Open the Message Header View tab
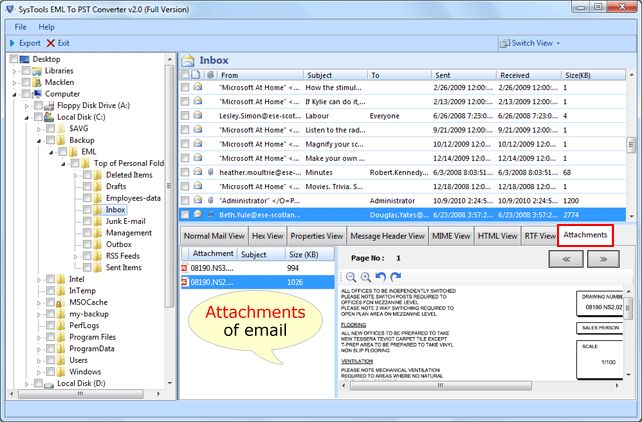This screenshot has height=422, width=642. (387, 236)
